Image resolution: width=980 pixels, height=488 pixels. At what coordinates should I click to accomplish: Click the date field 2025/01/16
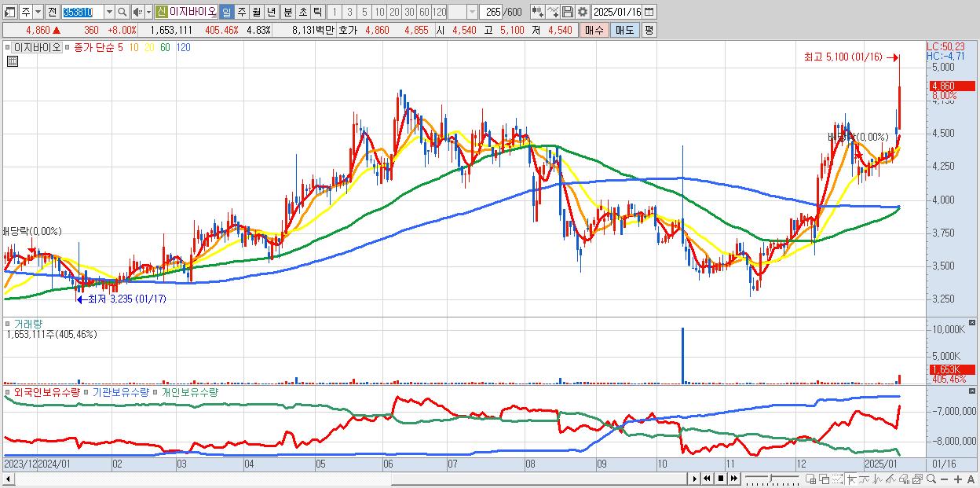pos(616,12)
